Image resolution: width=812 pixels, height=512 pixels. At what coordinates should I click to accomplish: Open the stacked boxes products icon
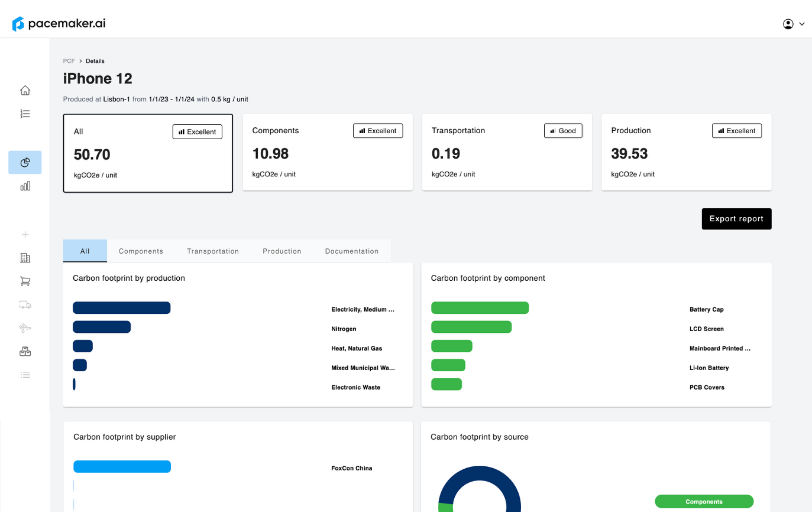[x=25, y=352]
